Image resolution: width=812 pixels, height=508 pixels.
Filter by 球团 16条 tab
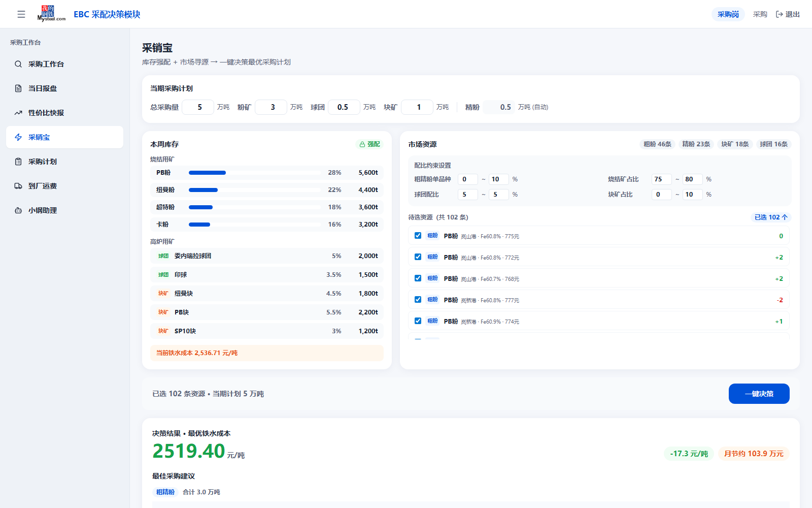point(773,144)
